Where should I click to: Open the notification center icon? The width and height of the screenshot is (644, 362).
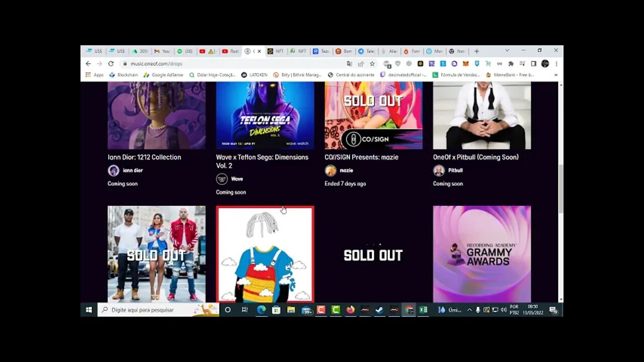[553, 310]
